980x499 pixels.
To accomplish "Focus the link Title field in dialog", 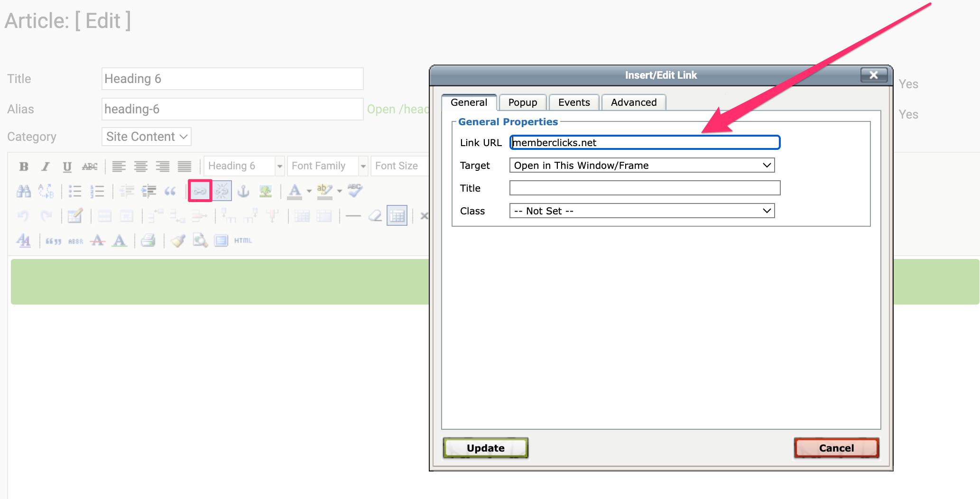I will pos(645,188).
